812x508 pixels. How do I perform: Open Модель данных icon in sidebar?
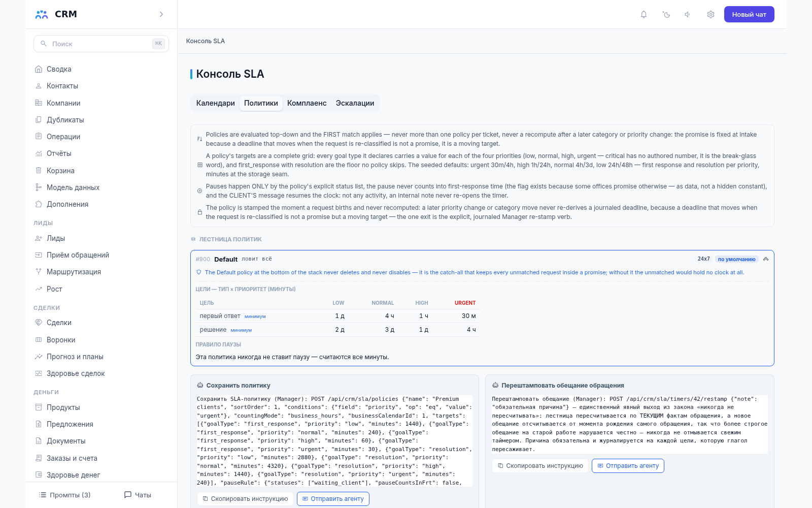coord(39,187)
